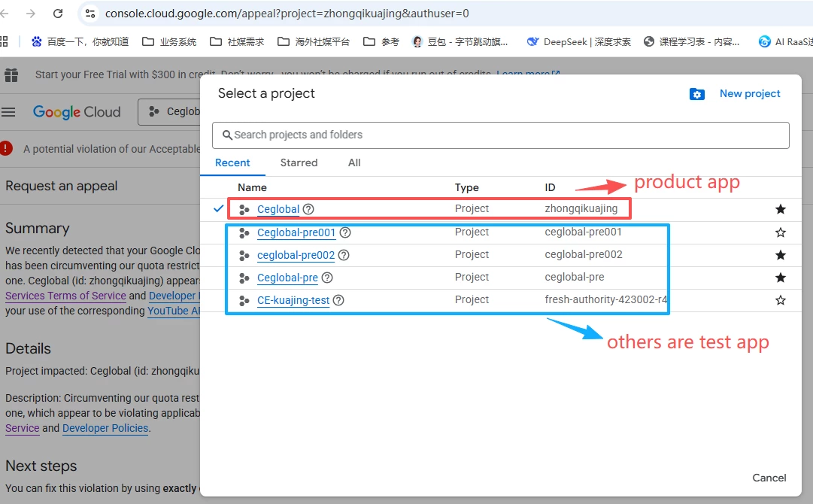Viewport: 813px width, 504px height.
Task: Click the fresh-authority-423002-r4 ID cell
Action: tap(605, 299)
